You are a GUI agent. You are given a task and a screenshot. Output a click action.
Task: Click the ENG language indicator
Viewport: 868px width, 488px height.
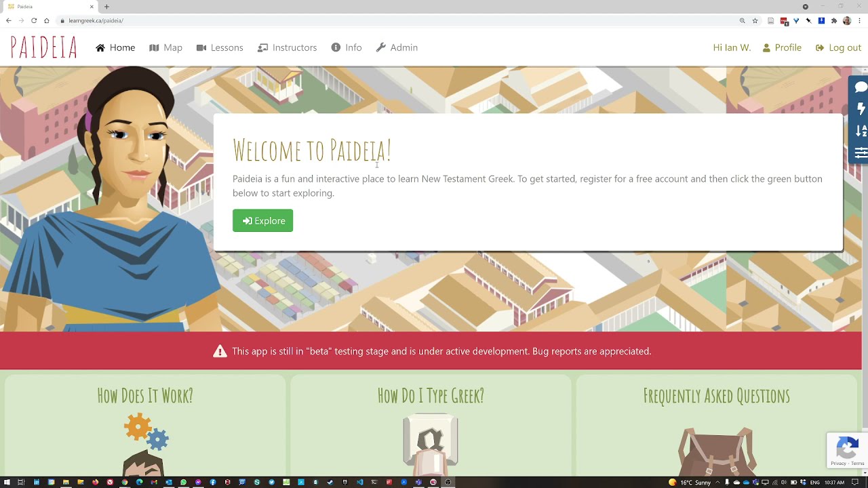814,483
